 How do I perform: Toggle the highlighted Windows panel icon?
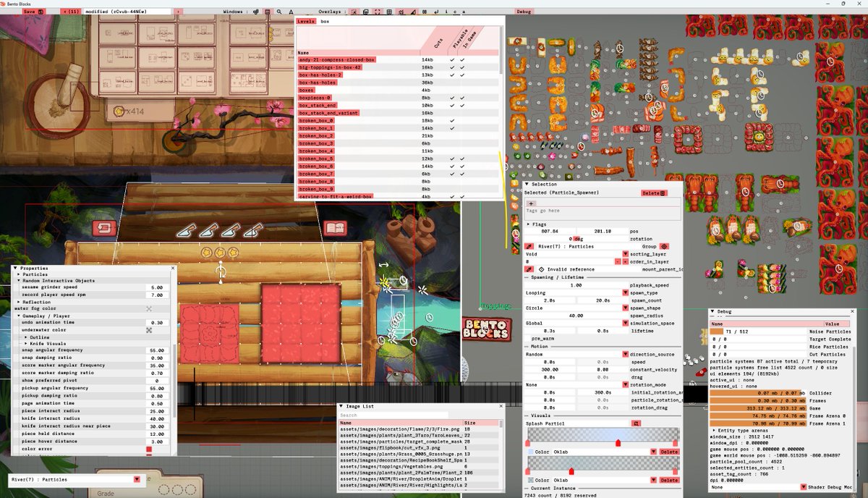(267, 12)
